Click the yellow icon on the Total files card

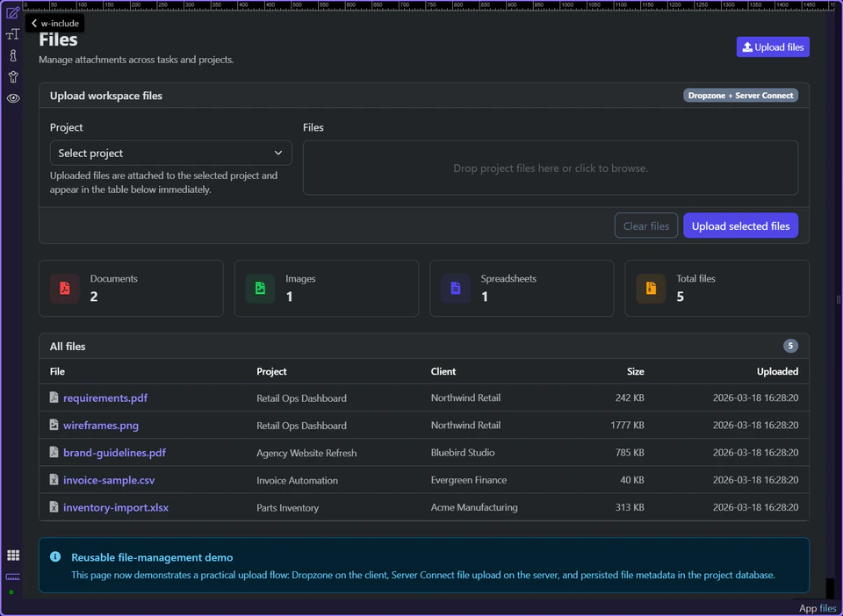point(650,288)
